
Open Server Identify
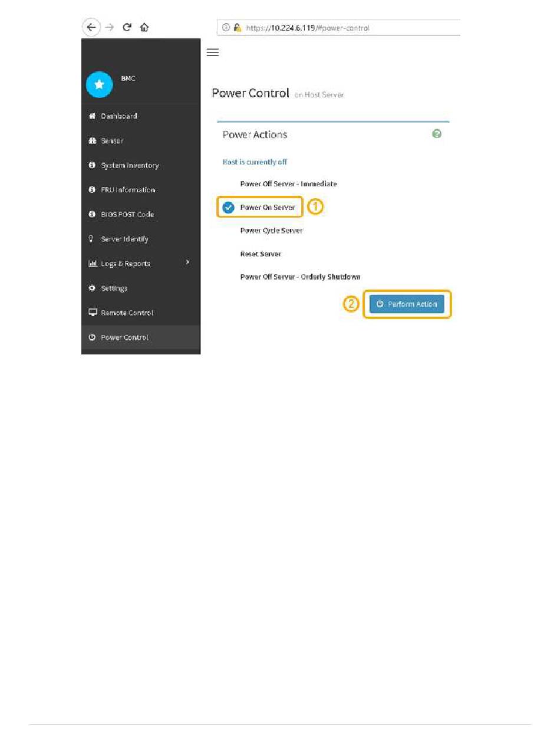point(141,239)
